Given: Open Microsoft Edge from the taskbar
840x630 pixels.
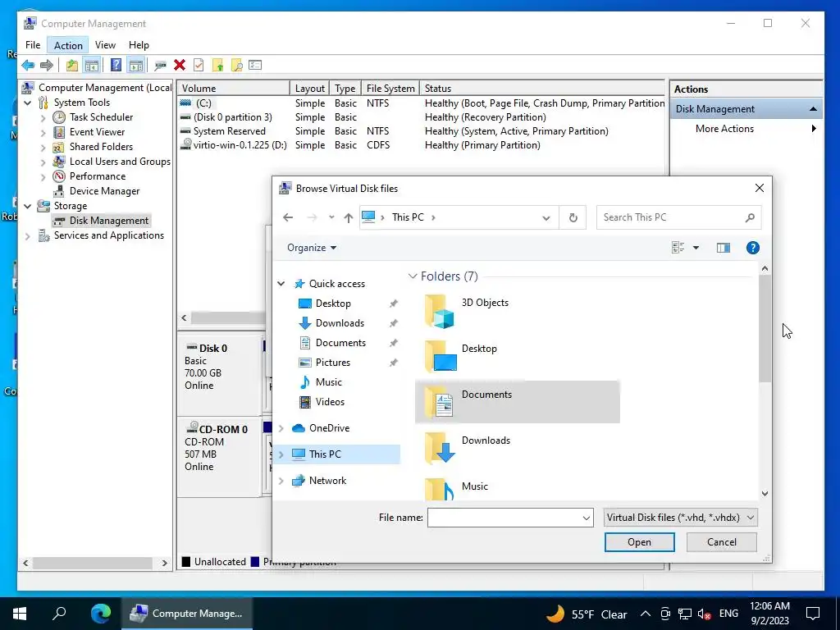Looking at the screenshot, I should pos(101,614).
